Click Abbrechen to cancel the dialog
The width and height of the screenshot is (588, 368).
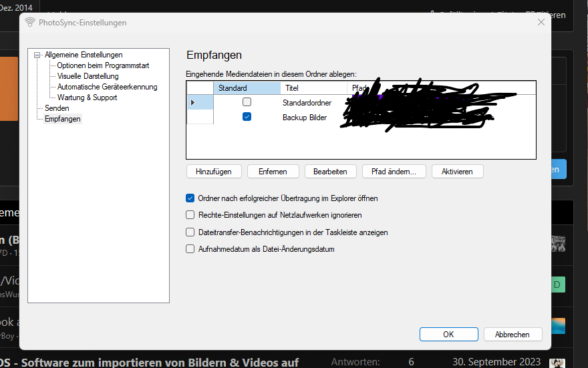click(x=512, y=335)
